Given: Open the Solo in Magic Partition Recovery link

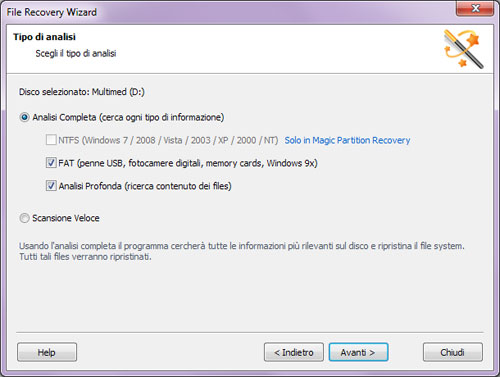Looking at the screenshot, I should (347, 140).
